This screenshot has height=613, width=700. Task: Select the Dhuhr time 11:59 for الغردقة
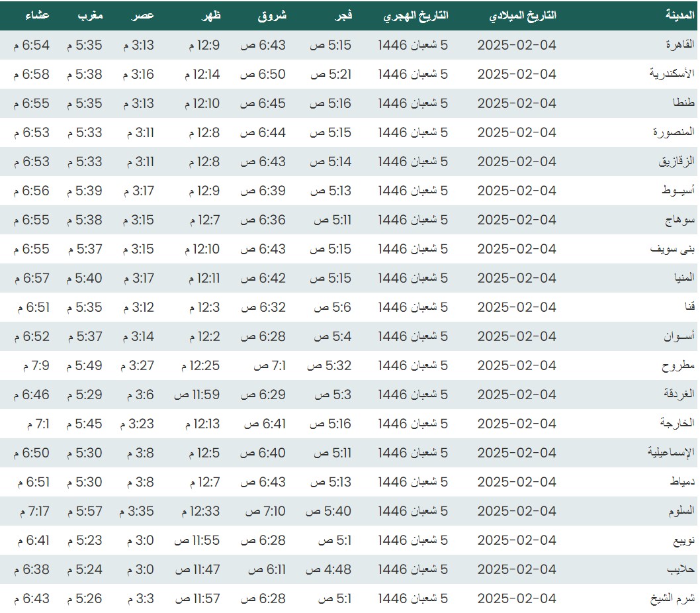click(x=197, y=395)
